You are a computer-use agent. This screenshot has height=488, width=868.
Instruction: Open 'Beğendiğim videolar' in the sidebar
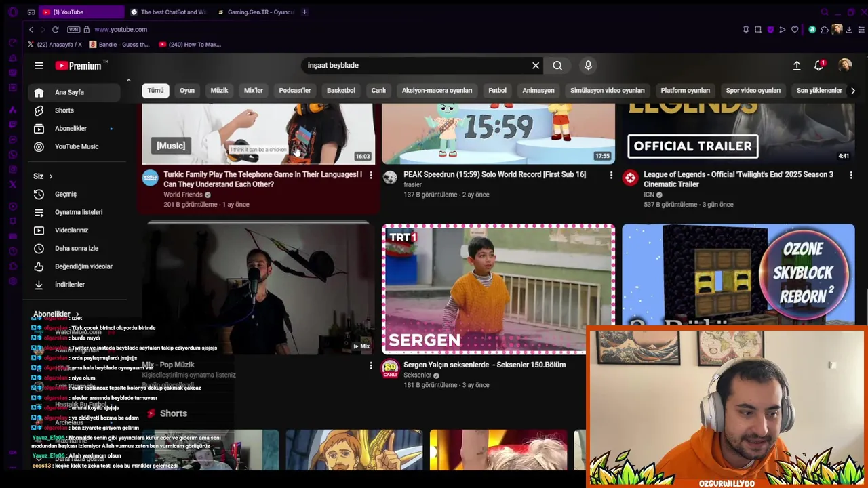click(75, 267)
